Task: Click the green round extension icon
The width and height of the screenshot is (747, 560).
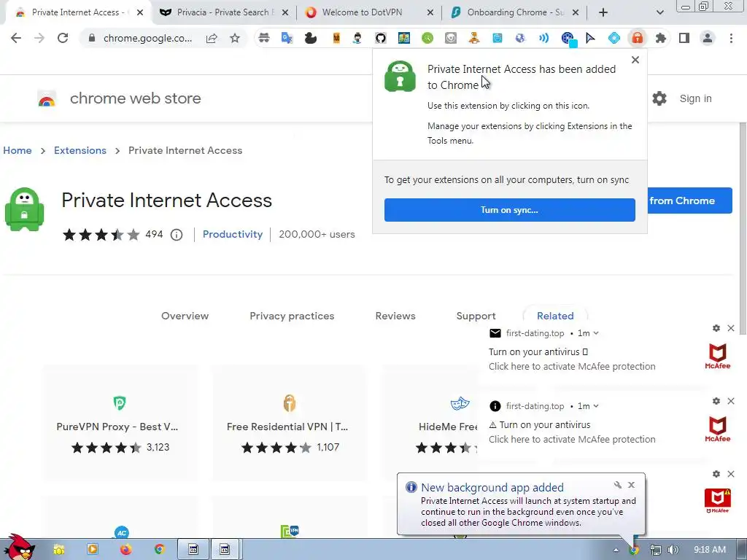Action: tap(427, 38)
